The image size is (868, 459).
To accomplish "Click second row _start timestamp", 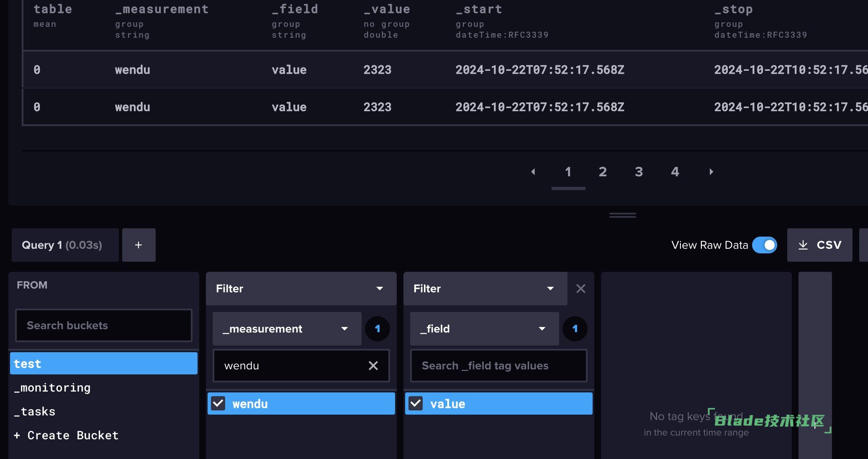I will (x=540, y=107).
